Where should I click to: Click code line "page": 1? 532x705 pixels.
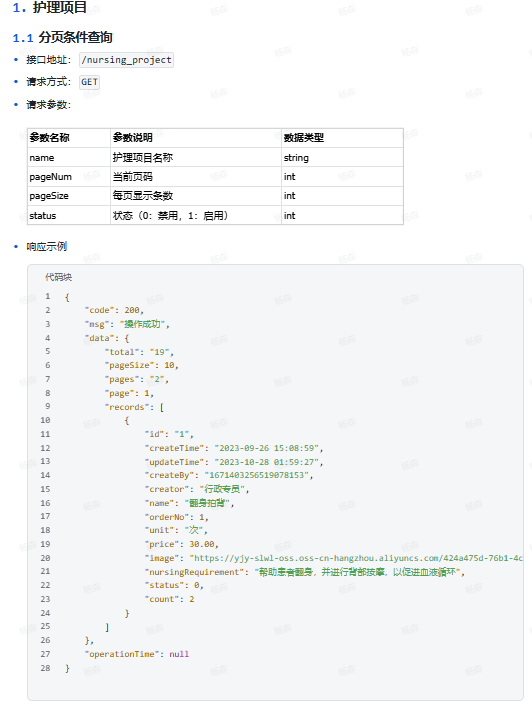tap(129, 393)
